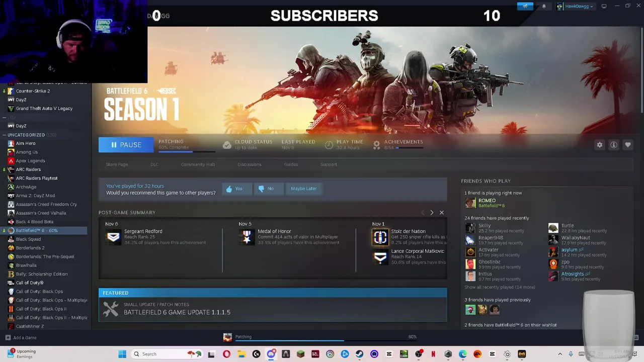
Task: Open friend Activater's profile avatar
Action: point(470,252)
